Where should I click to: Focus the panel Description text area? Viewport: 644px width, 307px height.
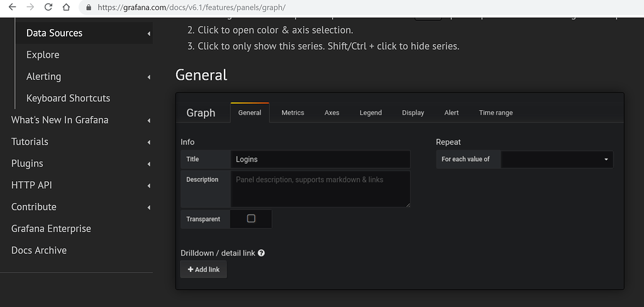pos(320,189)
